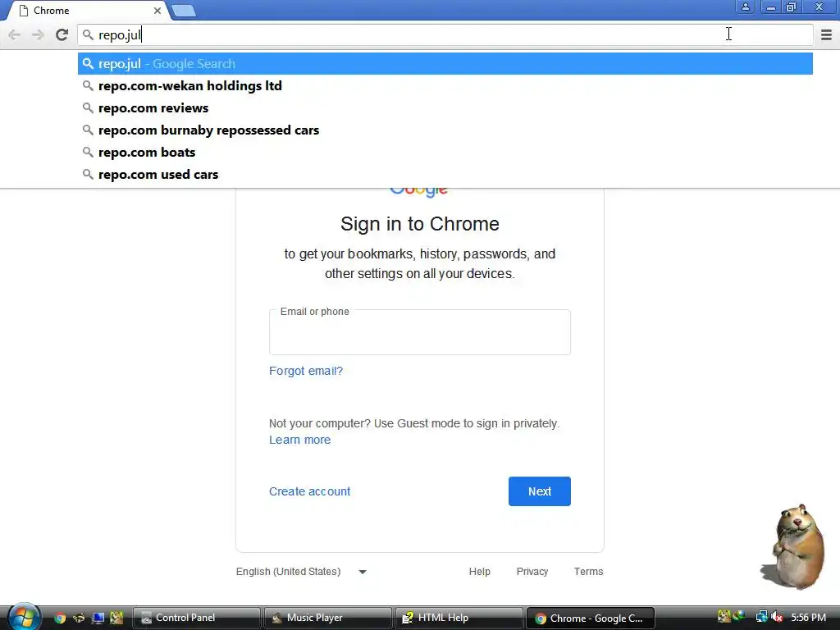Open the user profile icon in the title bar
The height and width of the screenshot is (630, 840).
point(745,7)
